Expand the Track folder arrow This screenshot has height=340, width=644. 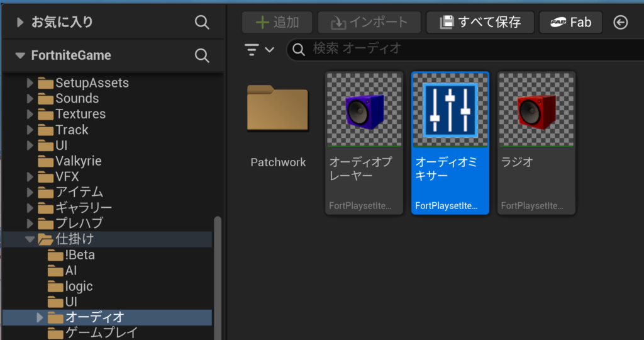pyautogui.click(x=30, y=130)
